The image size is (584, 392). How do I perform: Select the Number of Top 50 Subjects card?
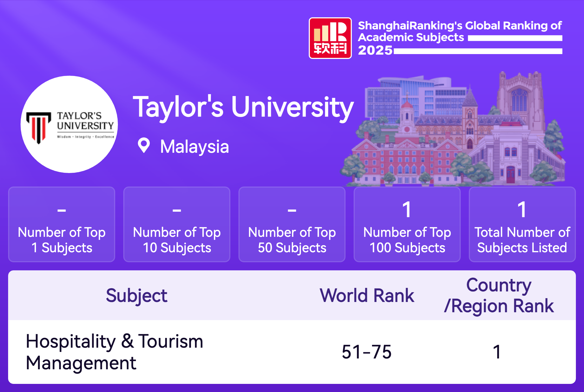coord(292,224)
